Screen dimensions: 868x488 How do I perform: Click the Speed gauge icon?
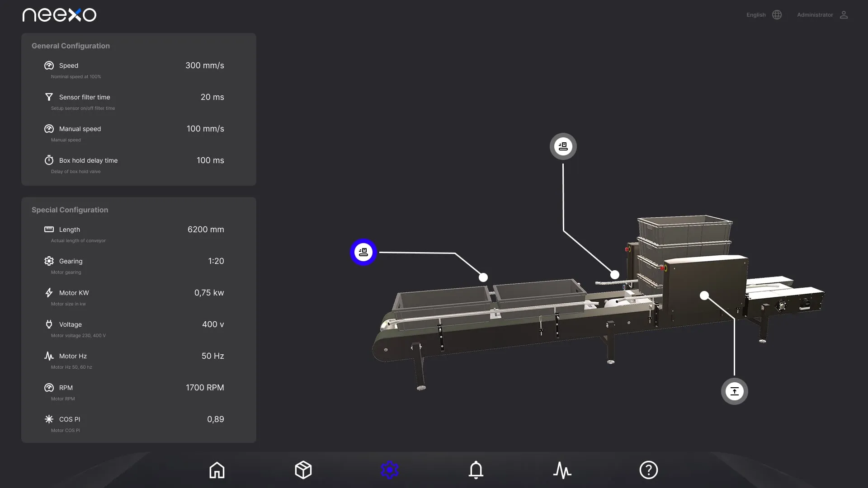coord(49,66)
